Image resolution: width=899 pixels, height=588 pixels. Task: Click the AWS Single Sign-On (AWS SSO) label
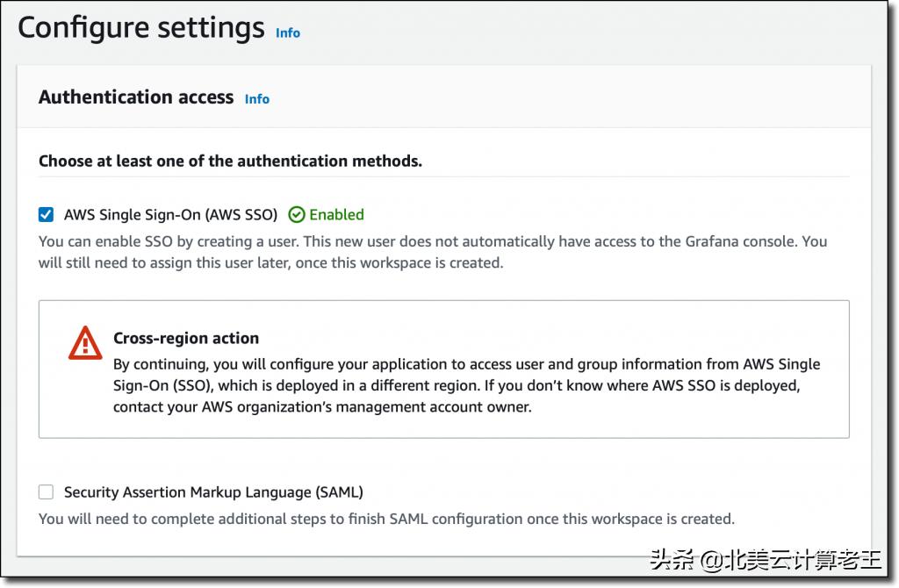coord(170,215)
